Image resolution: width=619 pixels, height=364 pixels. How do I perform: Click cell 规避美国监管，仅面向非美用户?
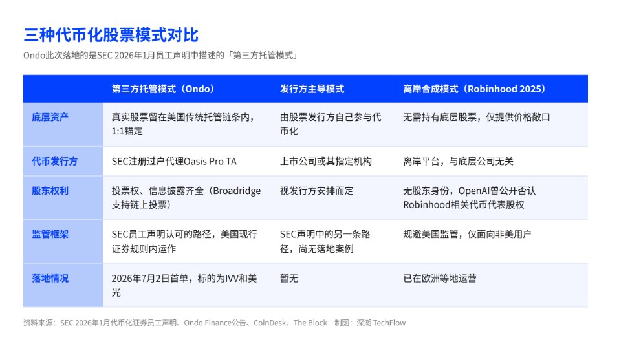click(x=467, y=234)
